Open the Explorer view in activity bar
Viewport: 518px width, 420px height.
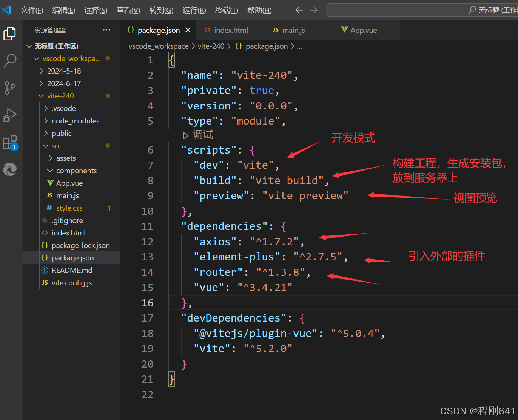tap(10, 33)
